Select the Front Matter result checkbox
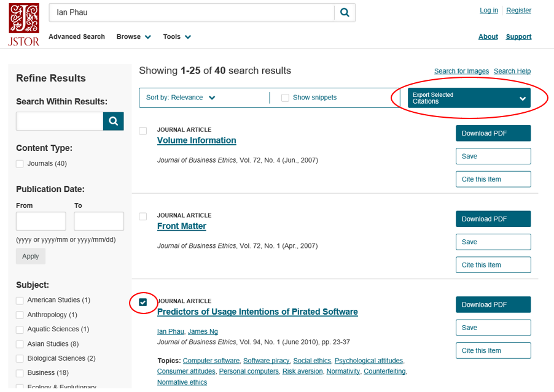 coord(142,217)
